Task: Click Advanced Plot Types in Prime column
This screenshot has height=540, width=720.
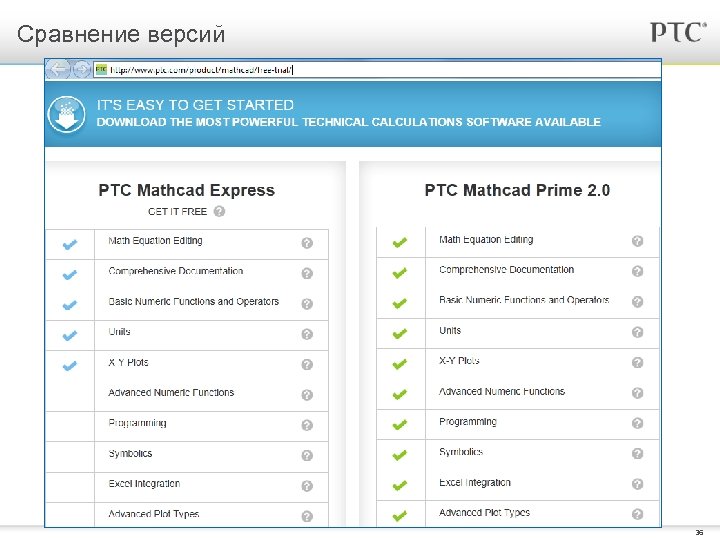Action: tap(484, 513)
